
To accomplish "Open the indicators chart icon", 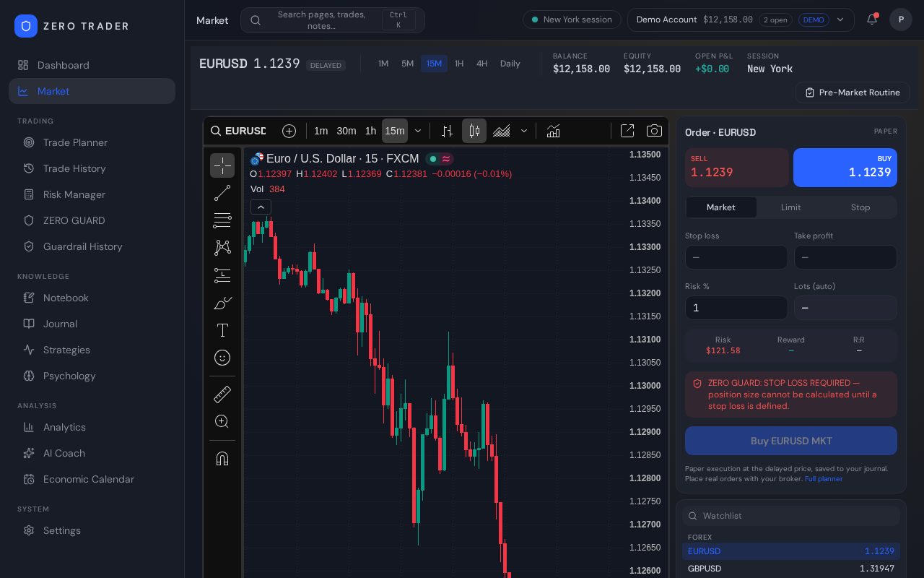I will coord(553,131).
